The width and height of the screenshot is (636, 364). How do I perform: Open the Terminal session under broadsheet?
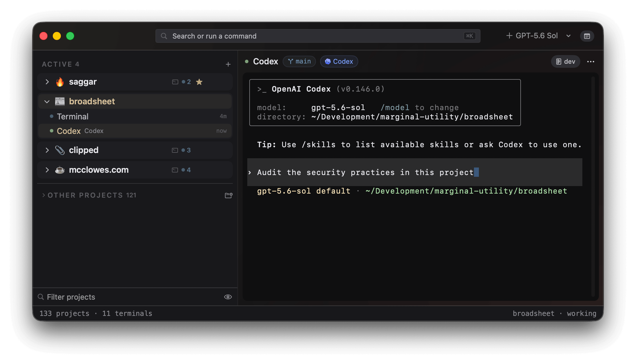[135, 117]
